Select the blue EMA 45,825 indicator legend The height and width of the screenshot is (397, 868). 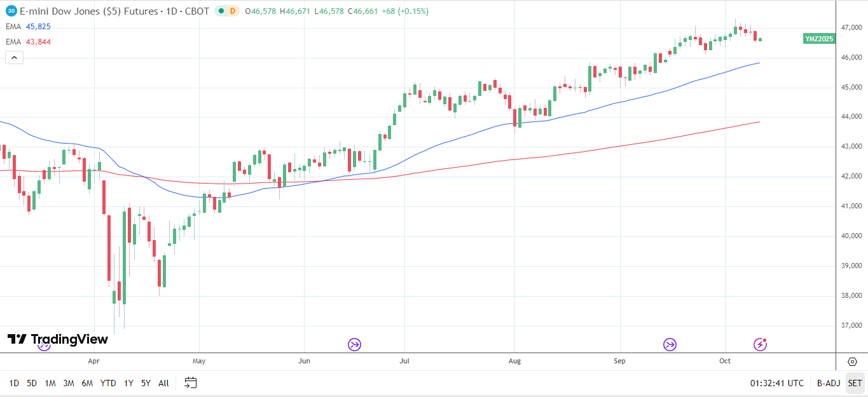click(28, 27)
